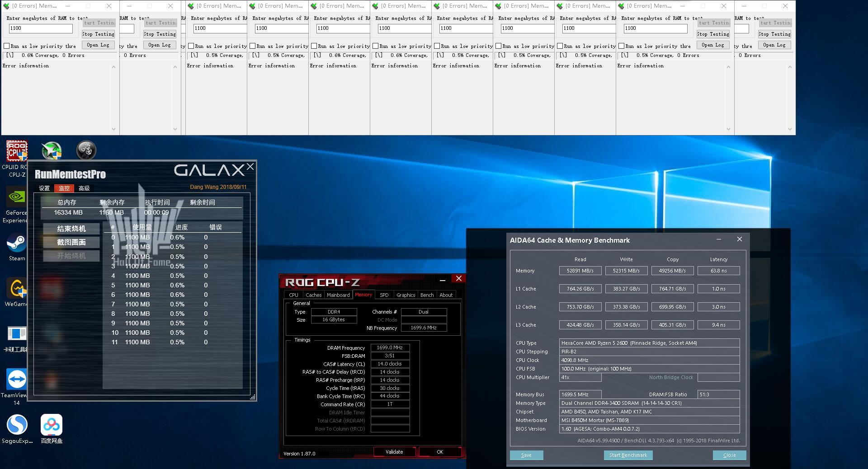Launch Steam from the desktop
The height and width of the screenshot is (469, 868).
coord(17,247)
